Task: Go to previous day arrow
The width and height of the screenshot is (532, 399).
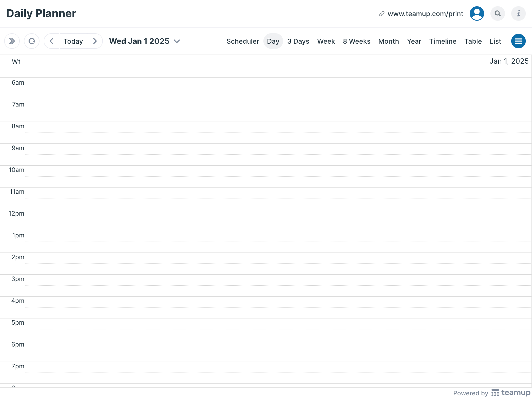Action: pyautogui.click(x=52, y=41)
